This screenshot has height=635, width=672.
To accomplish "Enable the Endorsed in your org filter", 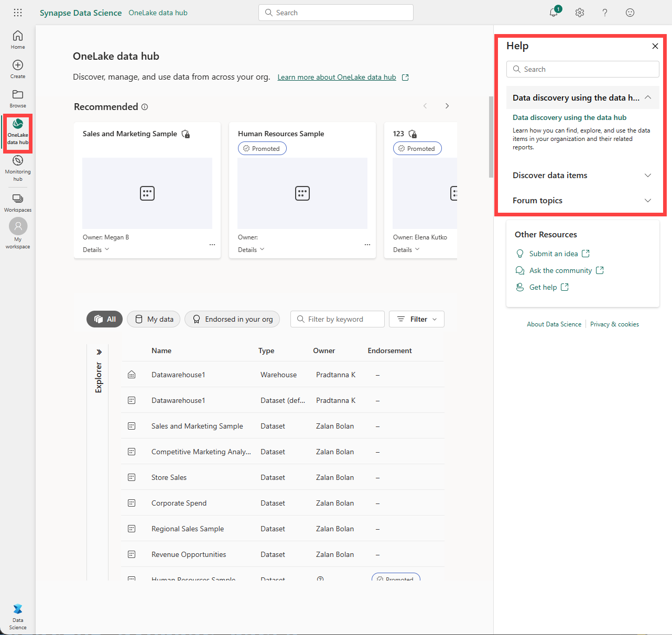I will (232, 319).
